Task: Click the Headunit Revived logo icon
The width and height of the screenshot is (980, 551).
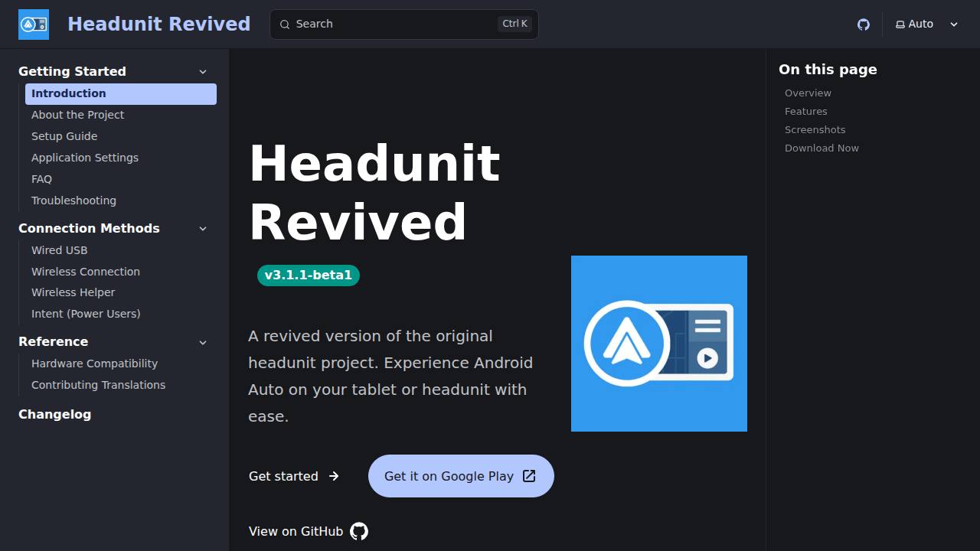Action: coord(34,24)
